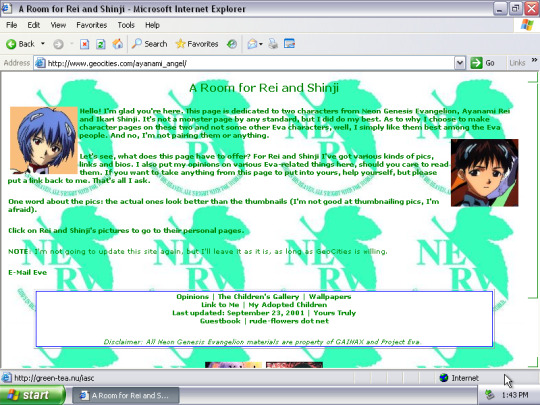Open the Link to Me link
Screen dimensions: 540x405
point(220,305)
